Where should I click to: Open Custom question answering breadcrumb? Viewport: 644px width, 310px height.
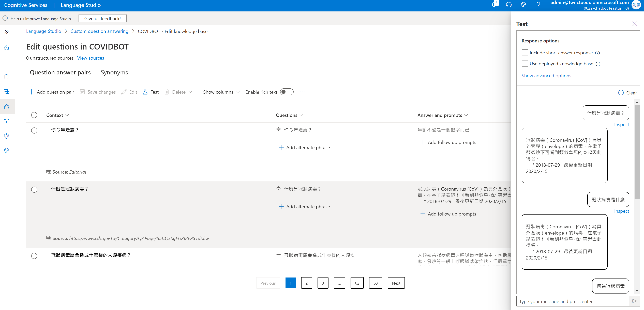coord(99,31)
